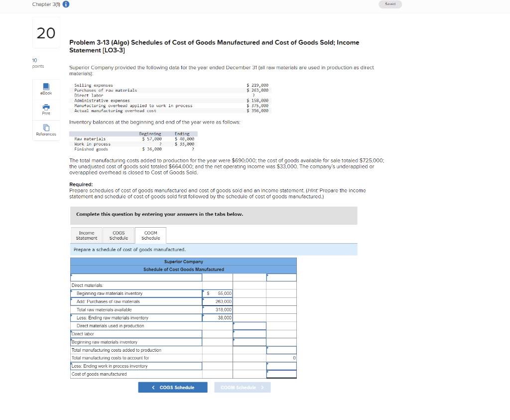The height and width of the screenshot is (420, 510).
Task: Select the COGM Schedule tab
Action: tap(150, 235)
